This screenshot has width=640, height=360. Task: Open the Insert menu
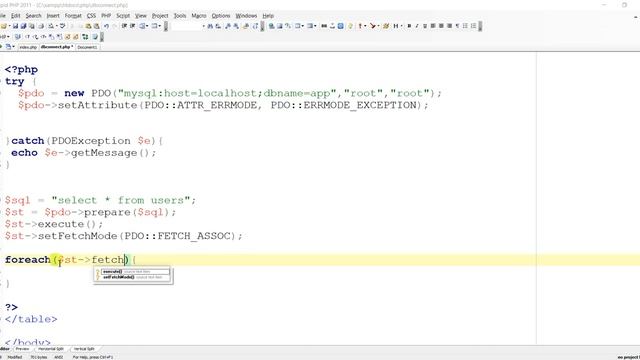point(53,16)
